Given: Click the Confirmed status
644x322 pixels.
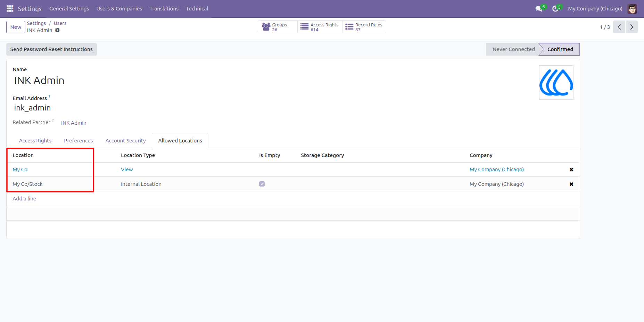Looking at the screenshot, I should click(560, 49).
